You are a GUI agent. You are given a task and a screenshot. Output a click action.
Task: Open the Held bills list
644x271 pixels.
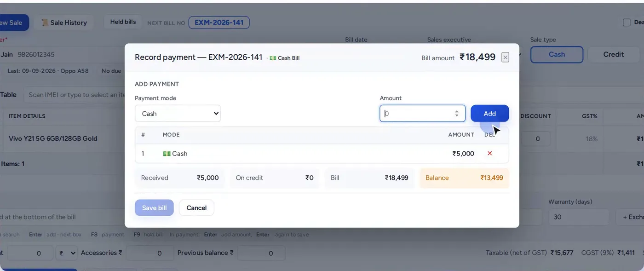click(x=123, y=22)
